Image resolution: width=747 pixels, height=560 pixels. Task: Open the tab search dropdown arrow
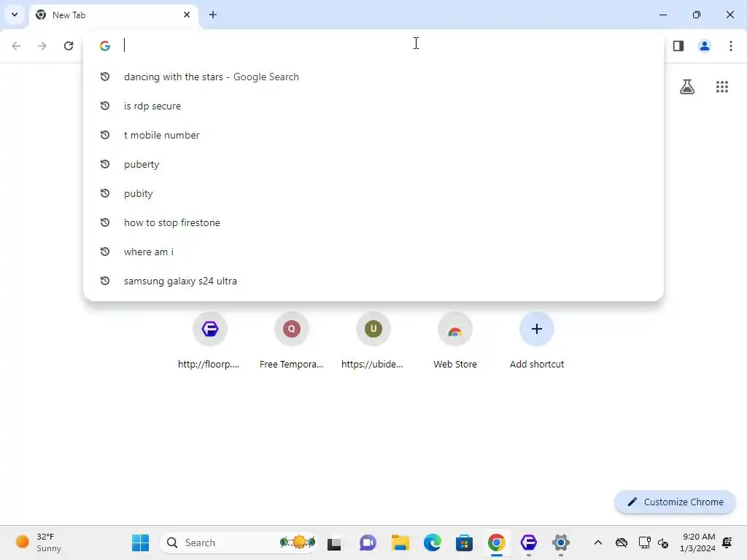(x=15, y=15)
